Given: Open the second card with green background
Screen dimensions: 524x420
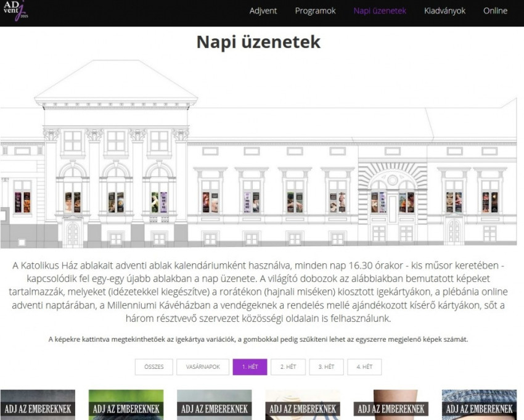Looking at the screenshot, I should click(126, 405).
